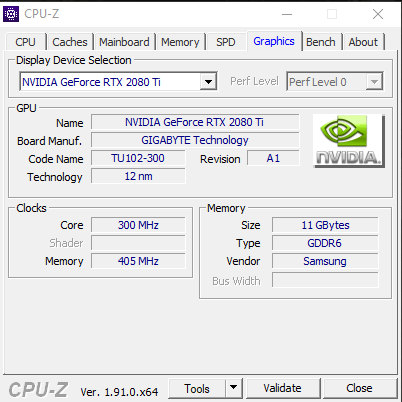Viewport: 402px width, 402px height.
Task: Close the window using the title bar X
Action: pyautogui.click(x=378, y=14)
